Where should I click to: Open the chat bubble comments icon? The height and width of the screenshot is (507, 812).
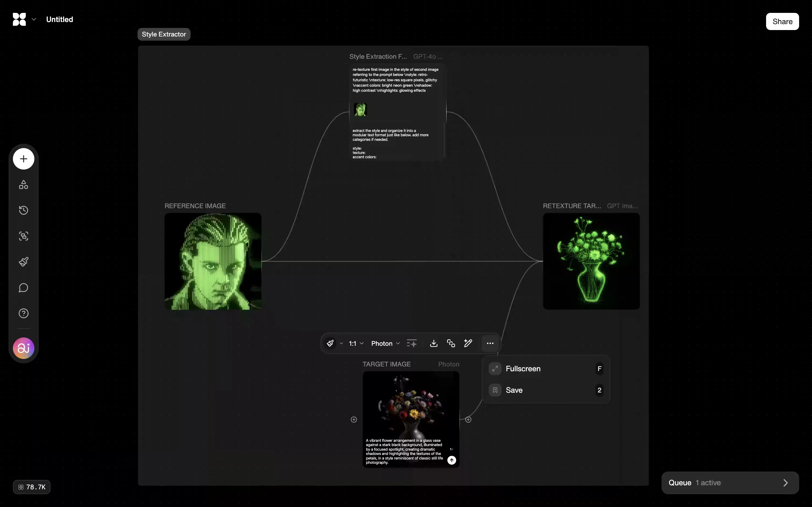click(x=23, y=288)
